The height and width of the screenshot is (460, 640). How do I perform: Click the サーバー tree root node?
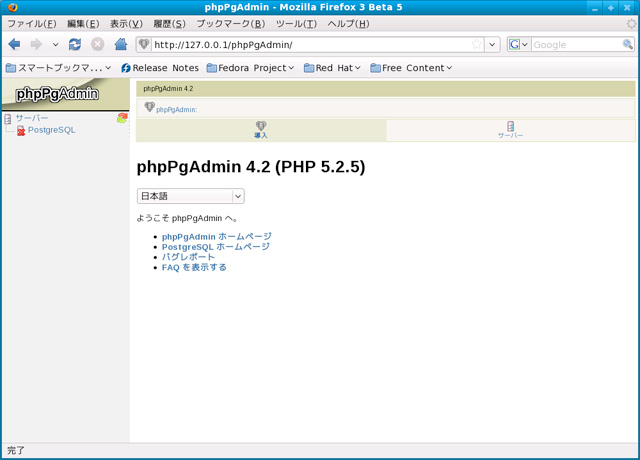32,118
